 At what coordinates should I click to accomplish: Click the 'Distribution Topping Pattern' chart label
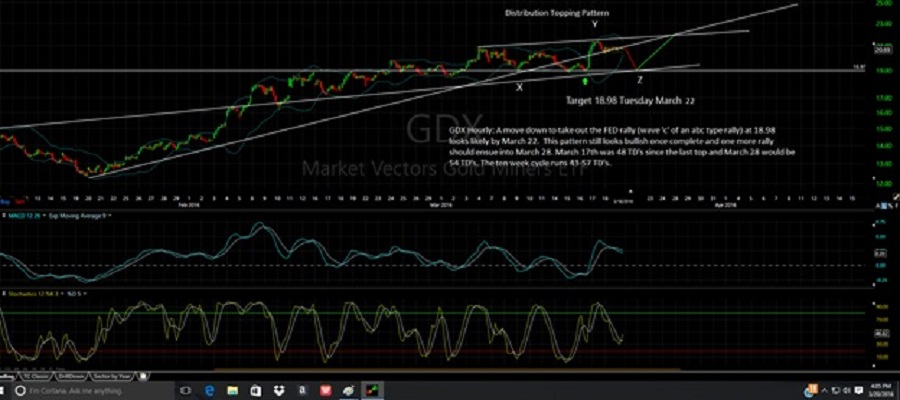pyautogui.click(x=557, y=13)
